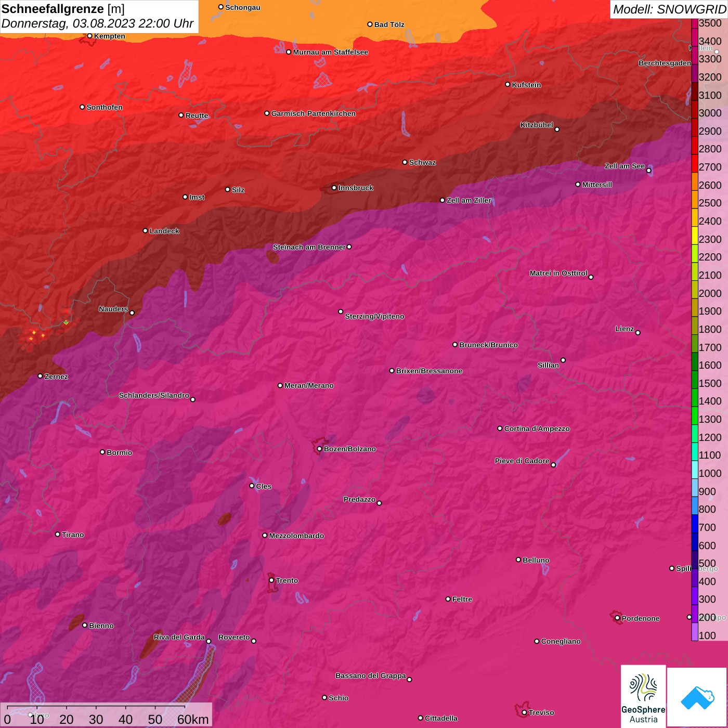Click the "3500" legend value
Image resolution: width=728 pixels, height=728 pixels.
[710, 23]
